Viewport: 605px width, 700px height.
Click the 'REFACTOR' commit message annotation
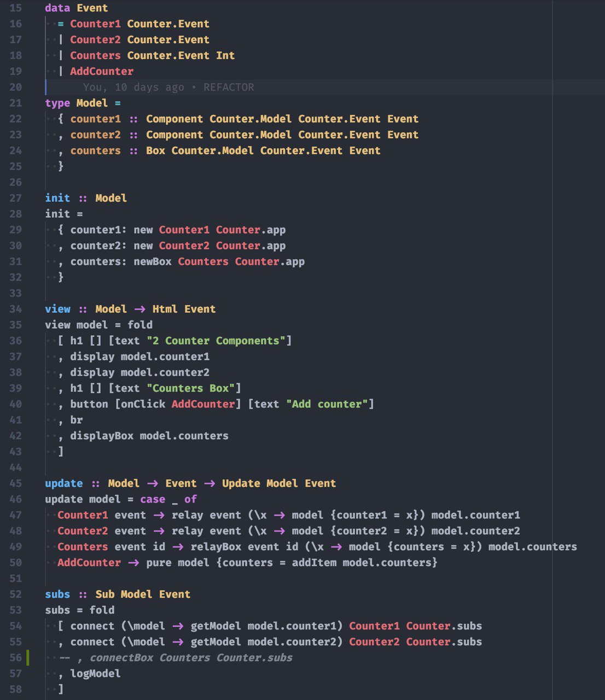click(x=229, y=87)
